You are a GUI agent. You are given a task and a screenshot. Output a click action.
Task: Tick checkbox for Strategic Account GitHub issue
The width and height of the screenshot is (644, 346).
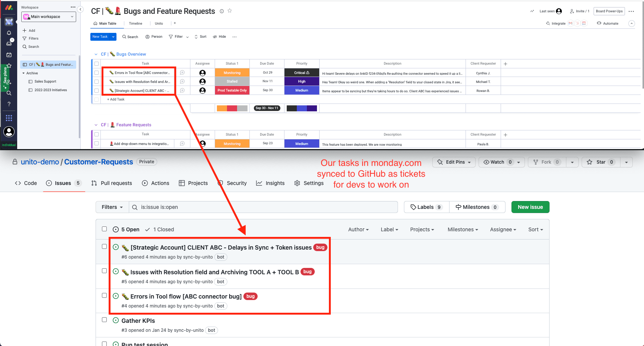click(x=105, y=247)
